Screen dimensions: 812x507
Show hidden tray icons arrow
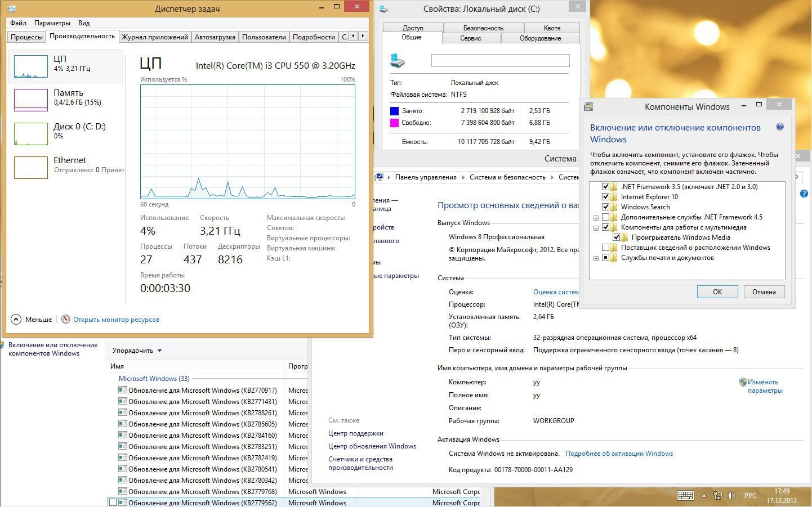pos(704,496)
